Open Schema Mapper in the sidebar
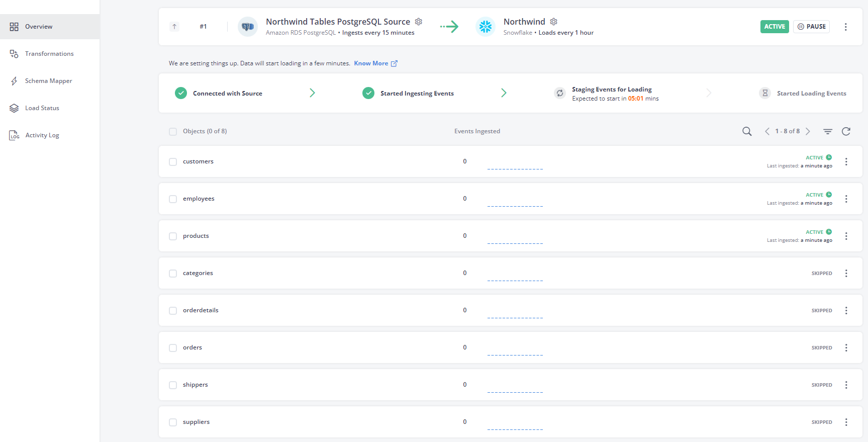The width and height of the screenshot is (868, 442). 50,81
